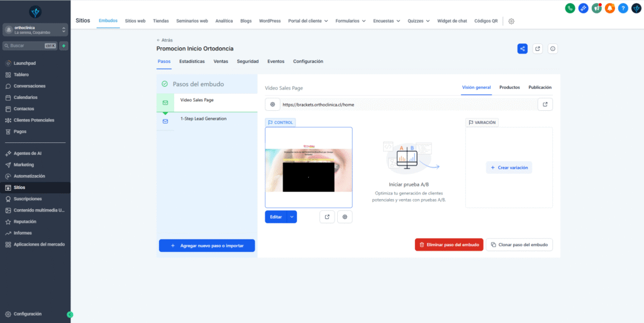644x323 pixels.
Task: Click Eliminar paso del embudo button
Action: 449,244
